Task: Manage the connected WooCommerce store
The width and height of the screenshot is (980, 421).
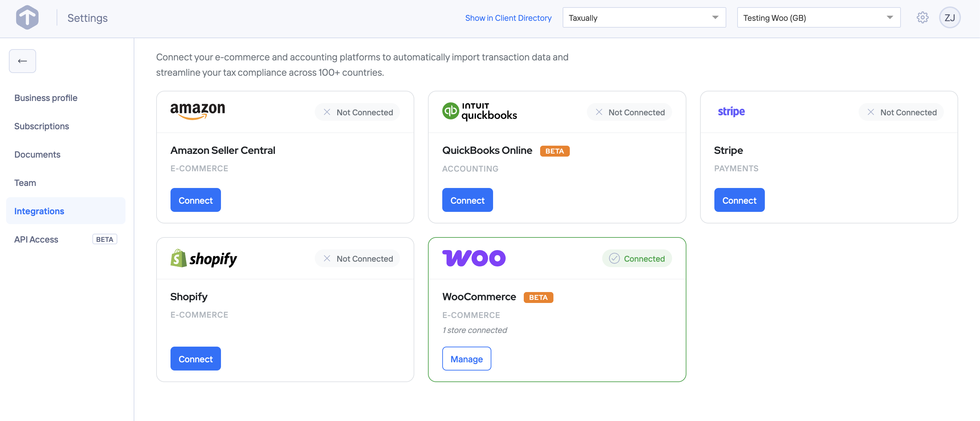Action: [466, 358]
